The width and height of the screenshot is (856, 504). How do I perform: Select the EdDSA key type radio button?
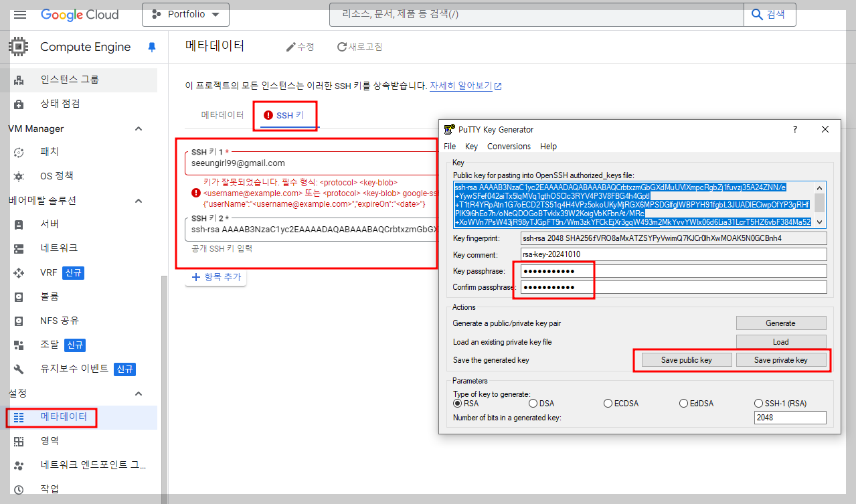684,403
